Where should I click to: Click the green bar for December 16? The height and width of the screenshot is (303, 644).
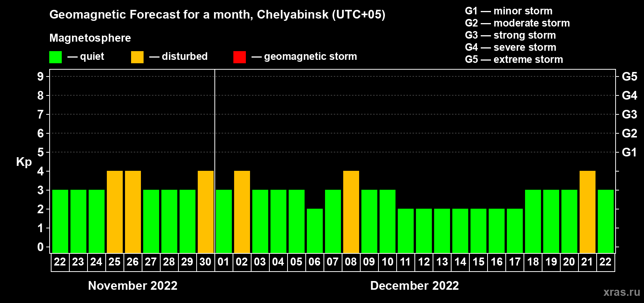pos(497,231)
